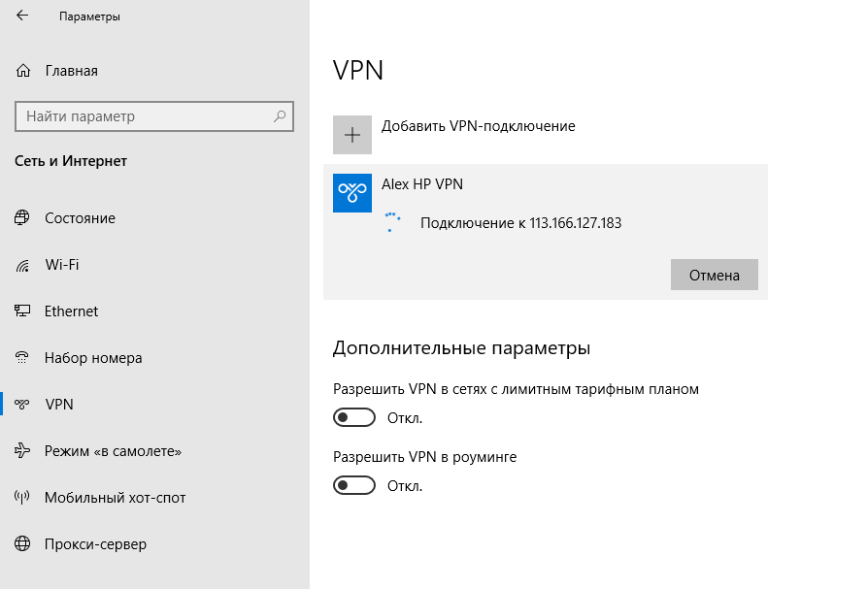This screenshot has width=868, height=589.
Task: Click the airplane mode icon
Action: pos(22,451)
